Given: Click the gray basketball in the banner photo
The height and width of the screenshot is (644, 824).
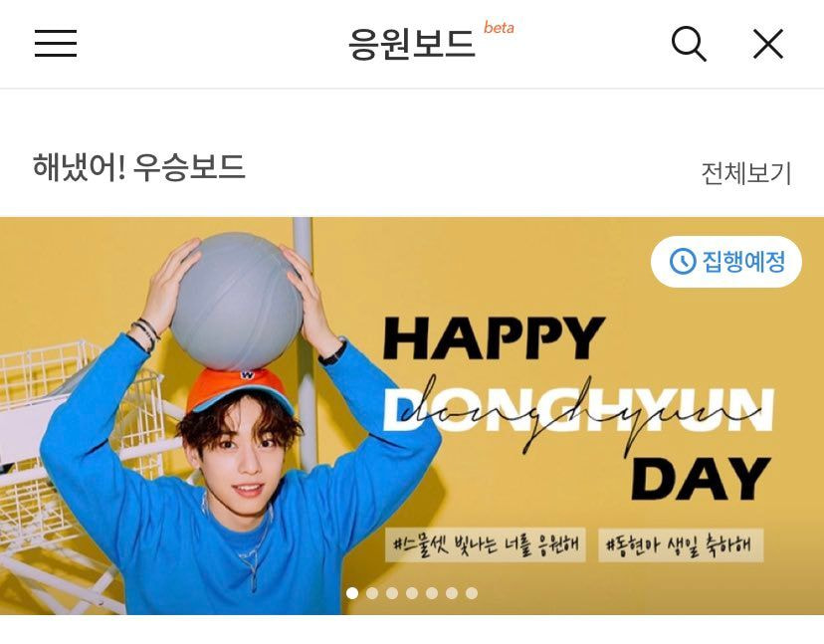Looking at the screenshot, I should point(237,302).
